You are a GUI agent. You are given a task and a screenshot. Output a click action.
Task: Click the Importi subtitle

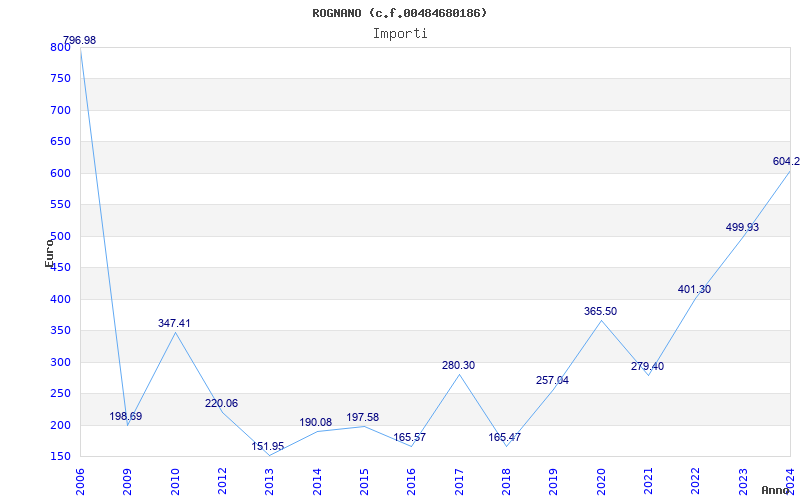400,34
